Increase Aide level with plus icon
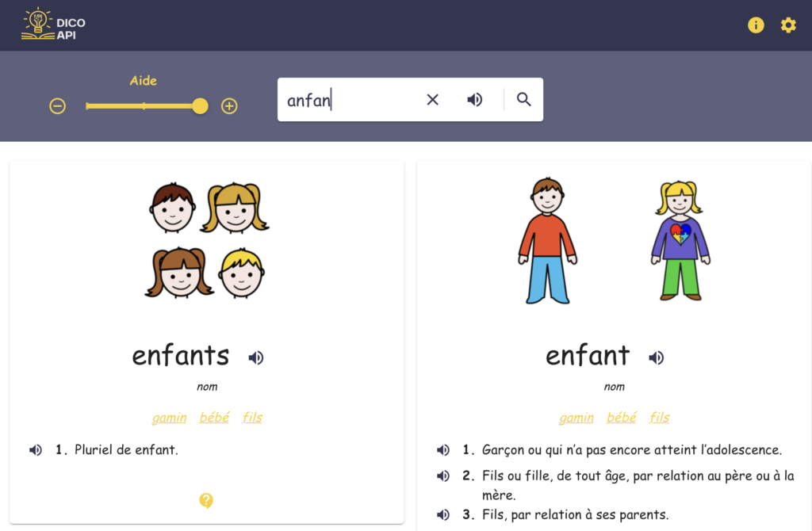The height and width of the screenshot is (531, 812). pyautogui.click(x=229, y=106)
